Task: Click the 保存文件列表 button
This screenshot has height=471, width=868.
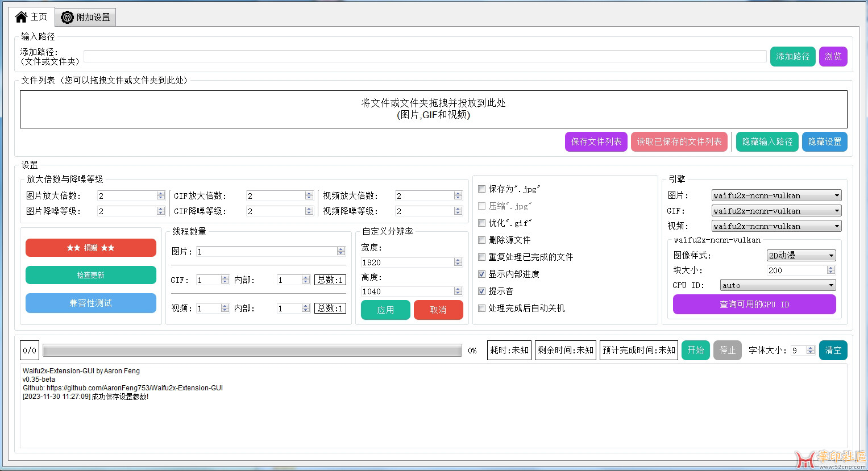Action: (596, 142)
